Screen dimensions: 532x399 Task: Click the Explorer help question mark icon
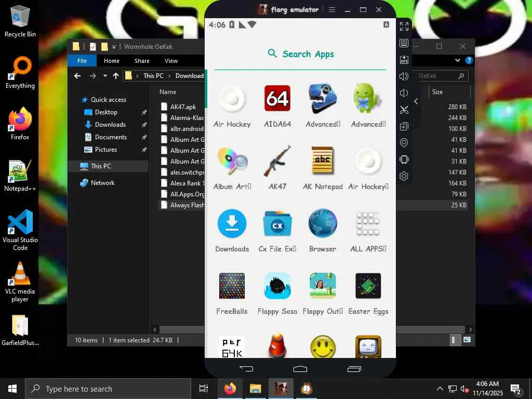pyautogui.click(x=469, y=60)
